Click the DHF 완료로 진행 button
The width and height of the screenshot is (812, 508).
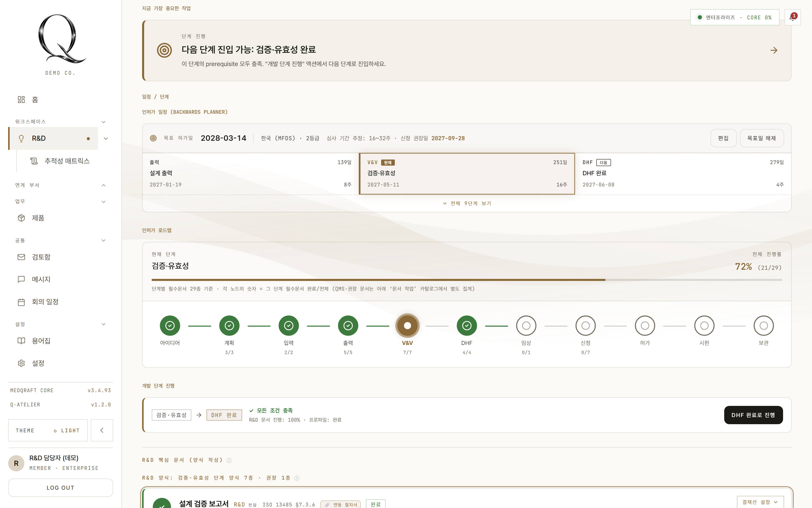753,415
